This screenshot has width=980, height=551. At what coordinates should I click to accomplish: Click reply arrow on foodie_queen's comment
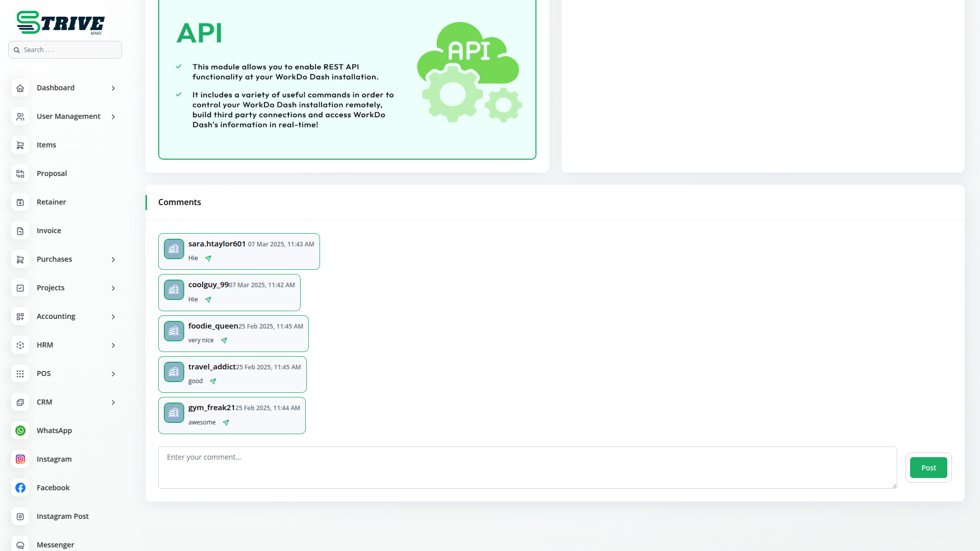tap(224, 340)
